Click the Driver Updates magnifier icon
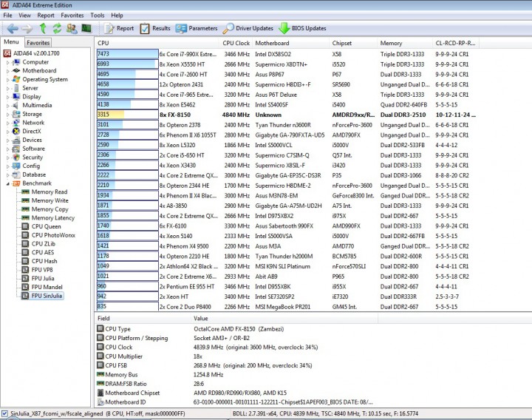 tap(228, 29)
